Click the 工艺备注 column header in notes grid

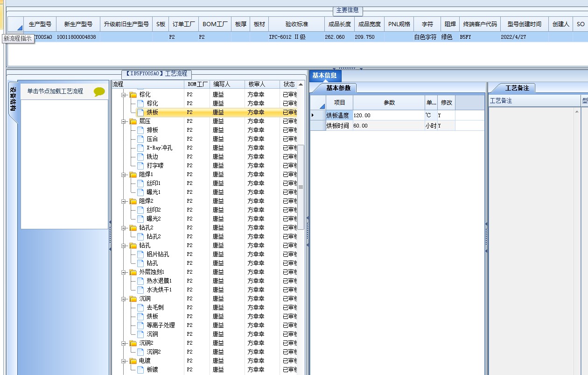tap(534, 101)
